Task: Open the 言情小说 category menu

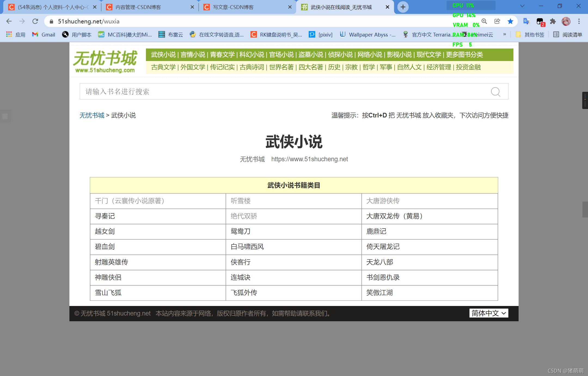Action: coord(193,55)
